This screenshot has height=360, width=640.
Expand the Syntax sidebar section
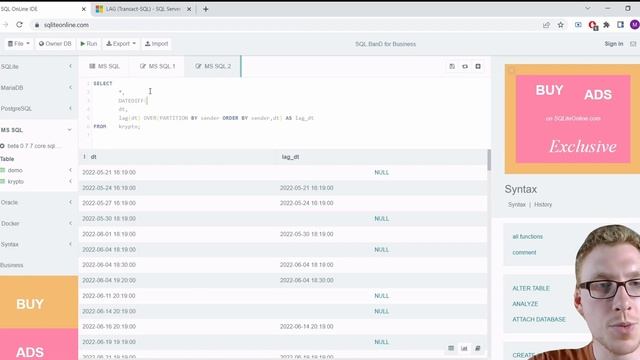point(70,244)
